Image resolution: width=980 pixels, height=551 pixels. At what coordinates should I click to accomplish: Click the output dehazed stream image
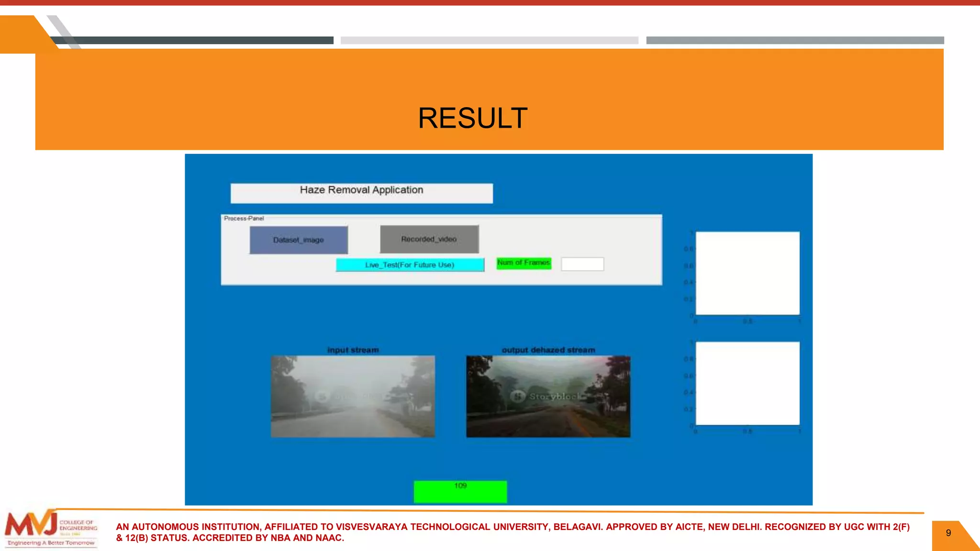click(x=548, y=411)
